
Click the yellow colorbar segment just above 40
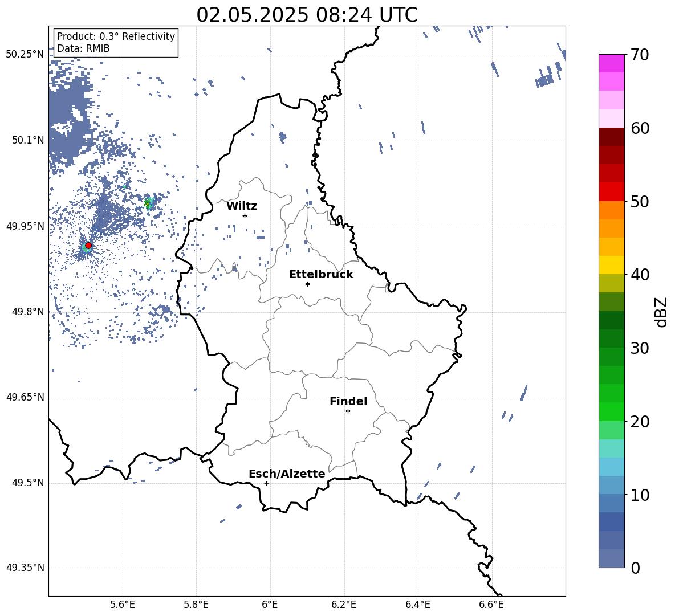coord(612,265)
